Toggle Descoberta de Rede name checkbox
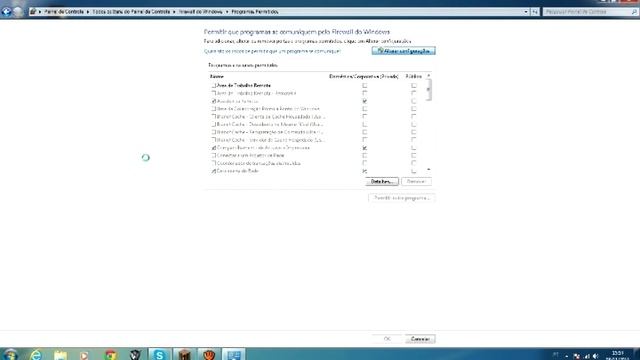The image size is (640, 360). pyautogui.click(x=213, y=171)
